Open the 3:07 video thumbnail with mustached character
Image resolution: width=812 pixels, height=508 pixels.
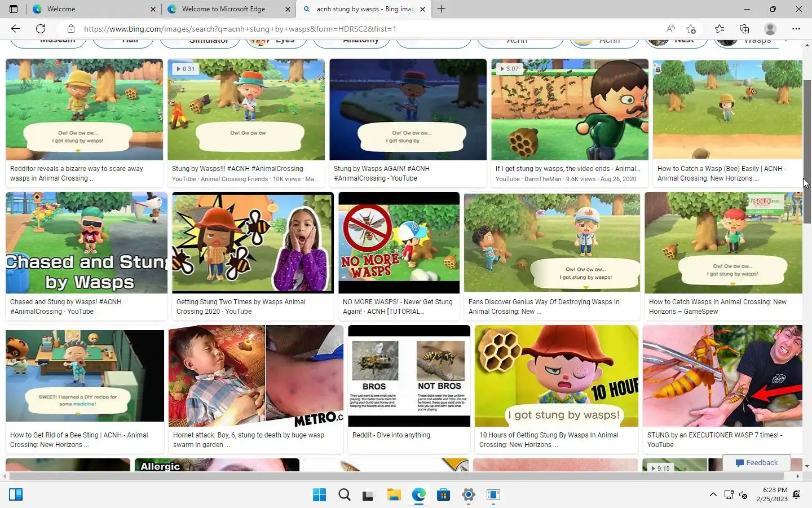(570, 110)
